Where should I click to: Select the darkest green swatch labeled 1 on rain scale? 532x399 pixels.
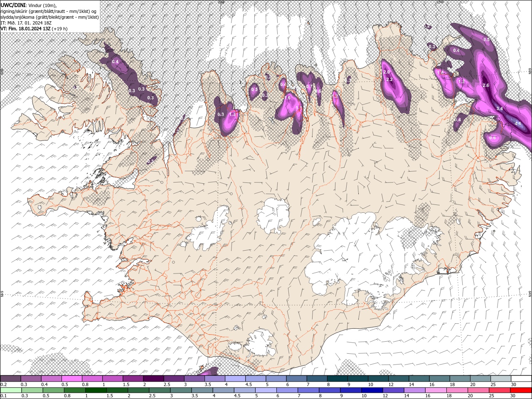pos(96,390)
